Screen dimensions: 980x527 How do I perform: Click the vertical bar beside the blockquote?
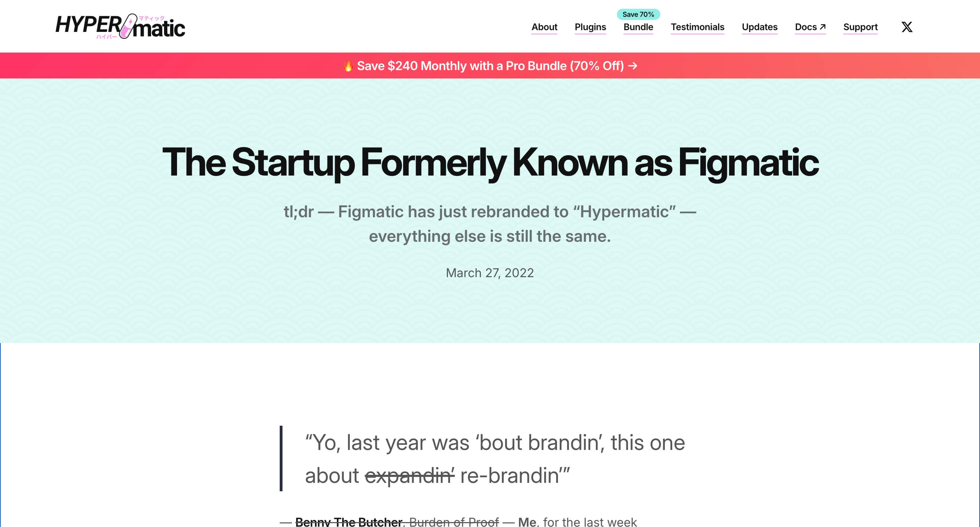(281, 458)
